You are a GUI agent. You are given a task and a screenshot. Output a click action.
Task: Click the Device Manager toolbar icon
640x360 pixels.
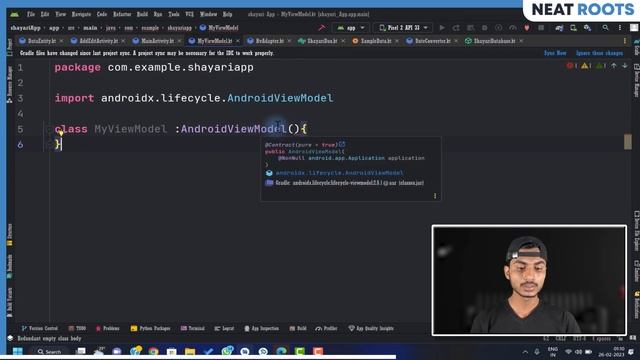(x=573, y=28)
